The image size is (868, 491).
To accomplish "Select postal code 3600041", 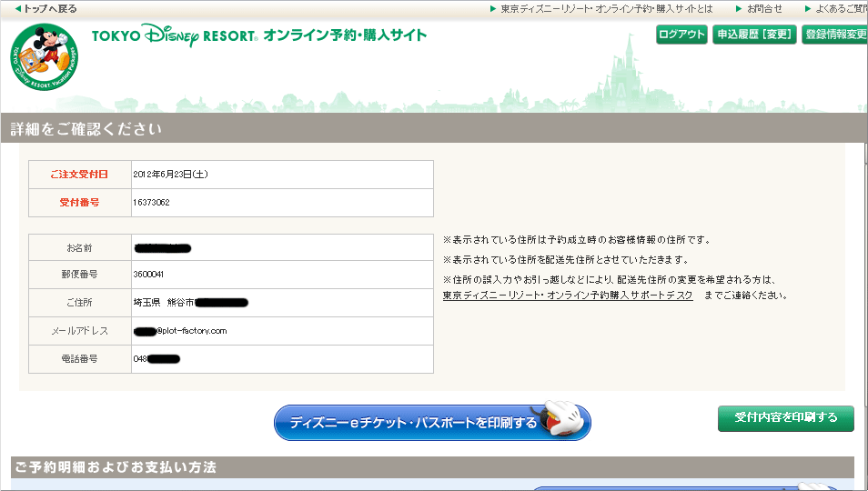I will coord(148,275).
